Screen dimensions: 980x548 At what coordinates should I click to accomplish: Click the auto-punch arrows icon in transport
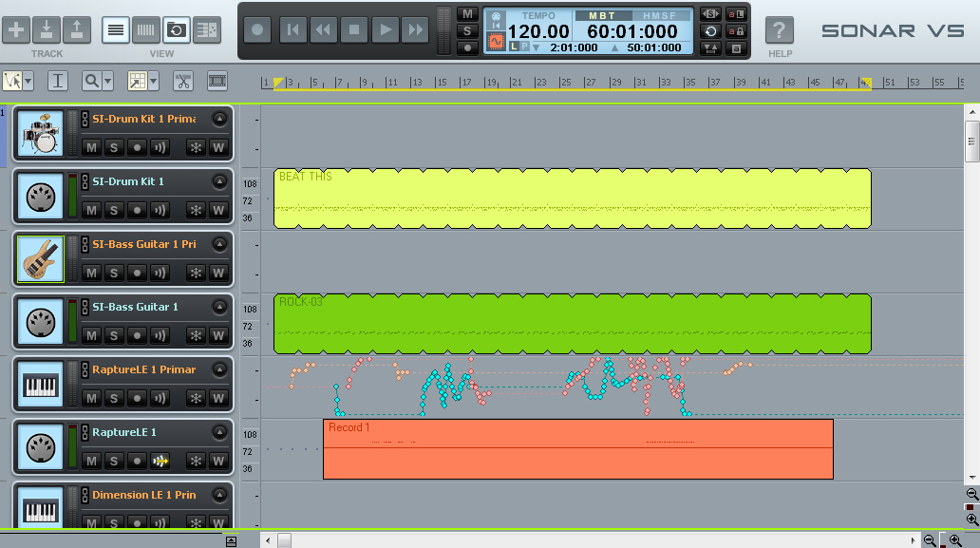tap(710, 48)
